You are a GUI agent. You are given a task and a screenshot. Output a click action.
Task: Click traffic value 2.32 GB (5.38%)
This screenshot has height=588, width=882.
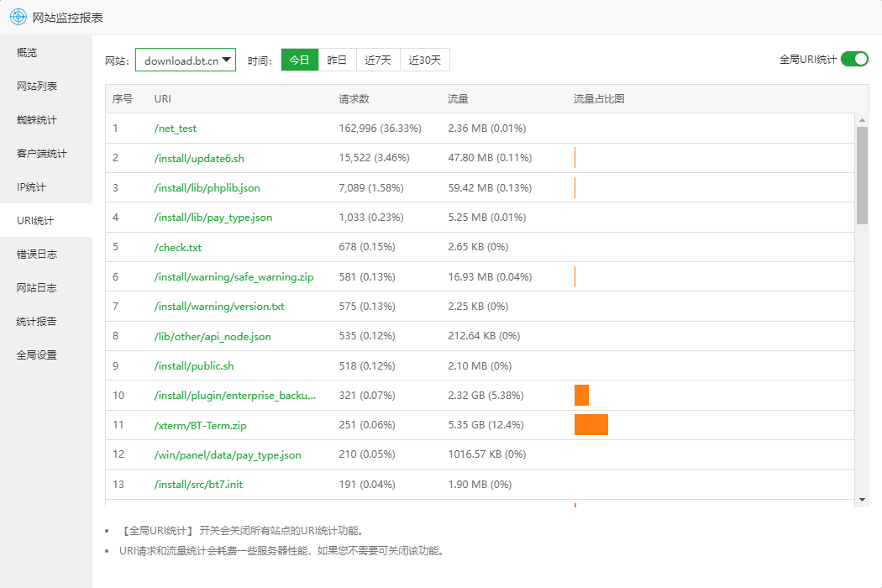coord(486,395)
